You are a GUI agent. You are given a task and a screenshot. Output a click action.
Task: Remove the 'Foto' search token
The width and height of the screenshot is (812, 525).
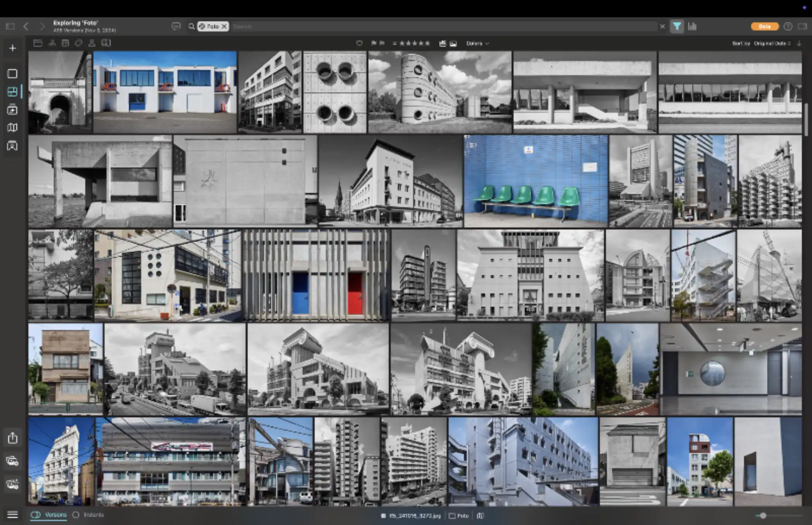point(224,26)
